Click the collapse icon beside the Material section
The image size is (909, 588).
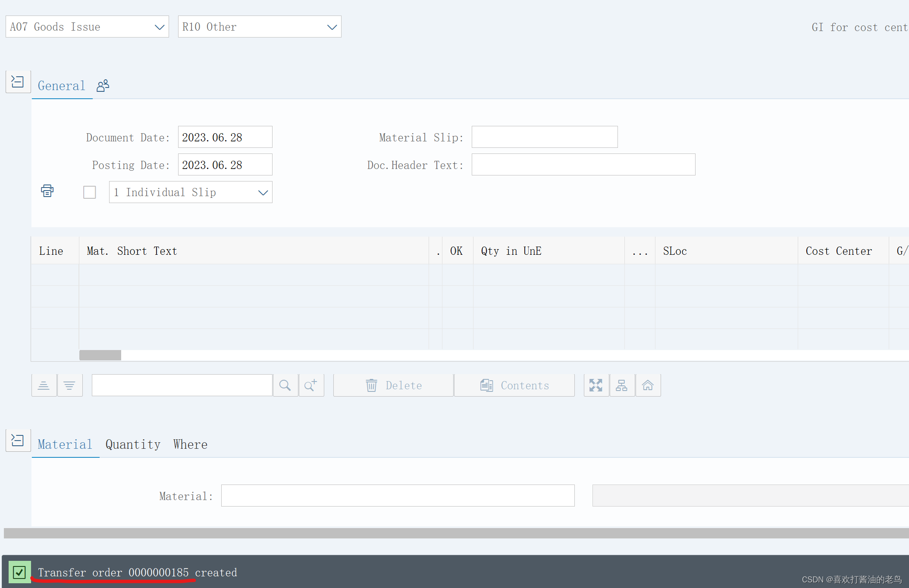18,440
